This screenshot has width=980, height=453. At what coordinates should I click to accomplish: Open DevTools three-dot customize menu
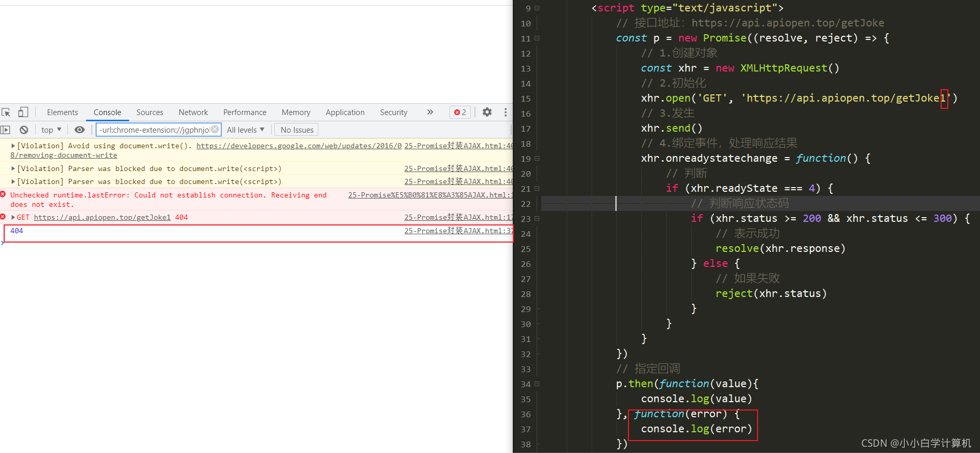click(506, 112)
